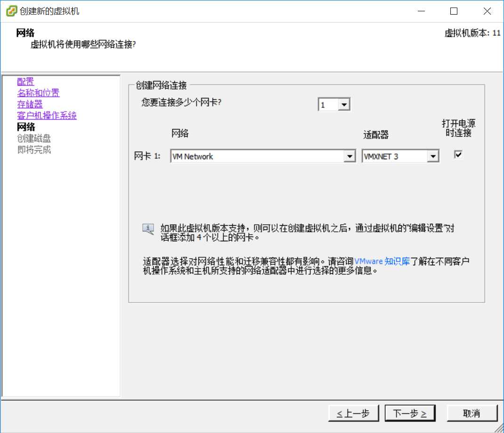Click the 适配器 column header
This screenshot has height=433, width=504.
(376, 134)
